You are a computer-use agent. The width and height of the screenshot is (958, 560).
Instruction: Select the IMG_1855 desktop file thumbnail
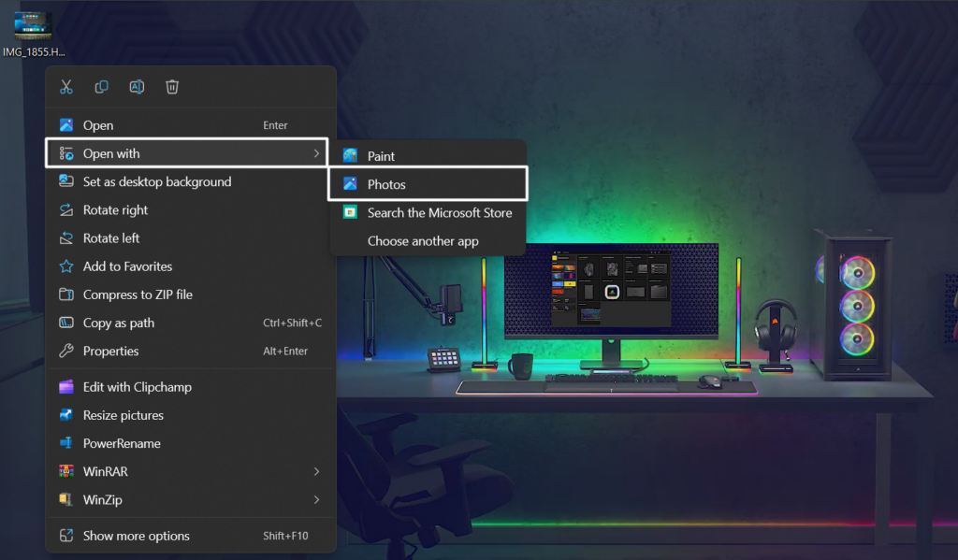coord(33,25)
